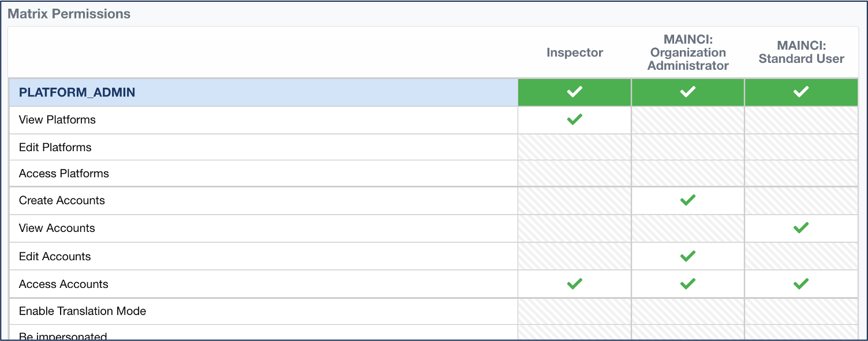Toggle Inspector checkmark in PLATFORM_ADMIN row

pyautogui.click(x=574, y=92)
